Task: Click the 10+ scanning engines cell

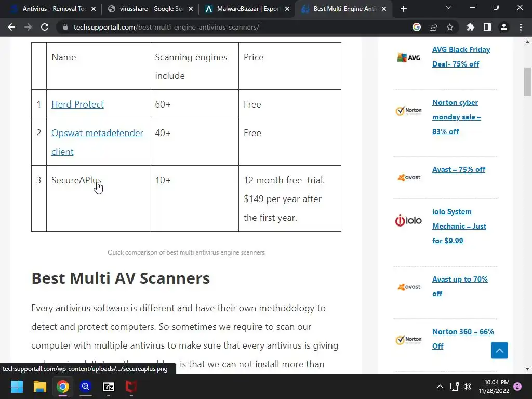Action: (194, 198)
